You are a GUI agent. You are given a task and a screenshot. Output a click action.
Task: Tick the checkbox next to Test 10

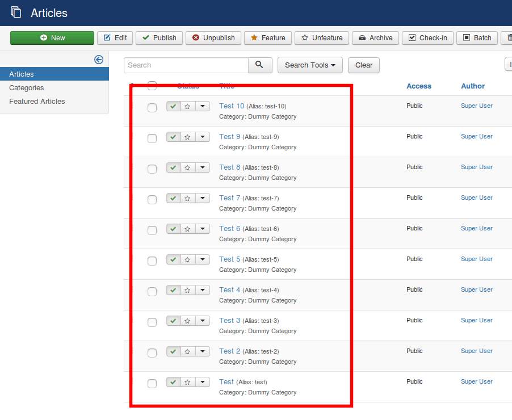click(x=152, y=106)
